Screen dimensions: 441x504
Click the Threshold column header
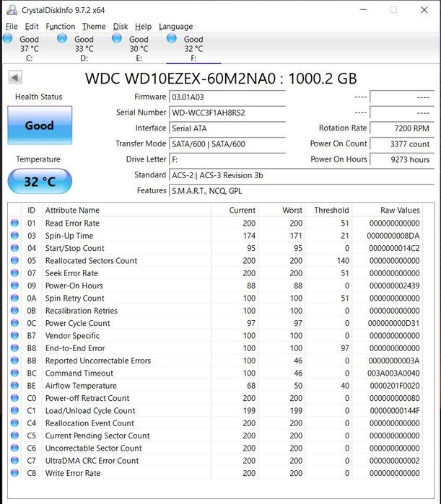(328, 211)
